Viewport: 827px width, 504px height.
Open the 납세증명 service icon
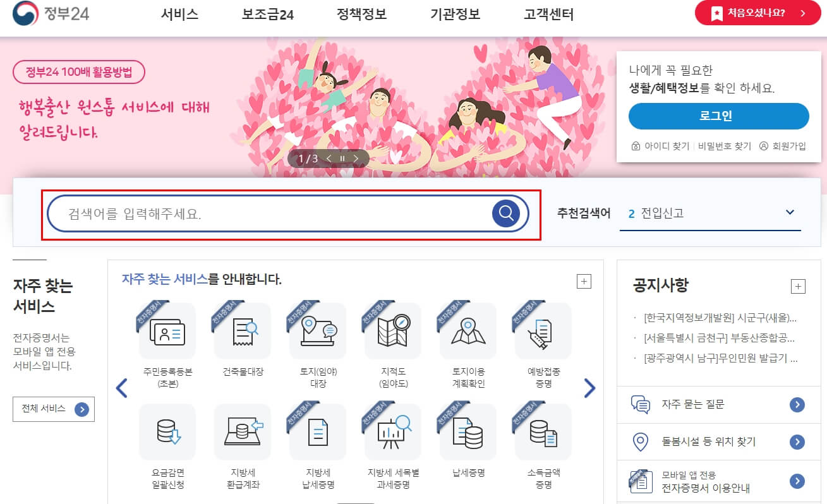coord(468,432)
